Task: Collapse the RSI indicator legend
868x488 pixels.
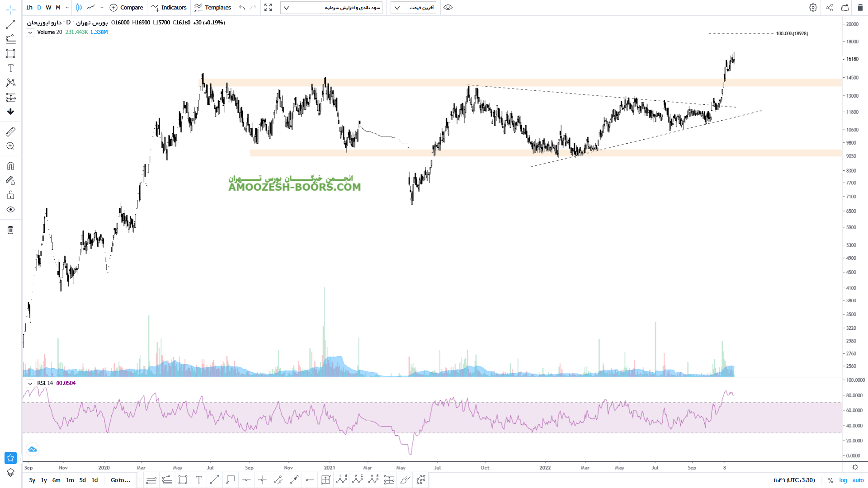Action: tap(30, 384)
